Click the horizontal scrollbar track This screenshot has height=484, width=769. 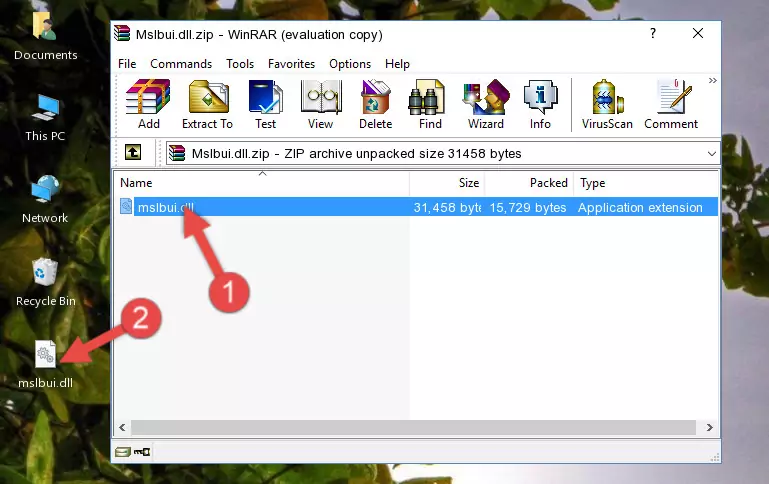click(x=413, y=428)
